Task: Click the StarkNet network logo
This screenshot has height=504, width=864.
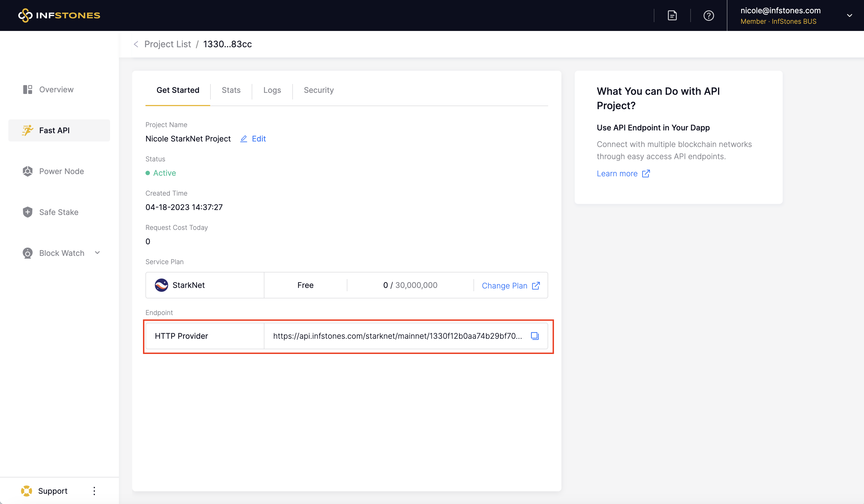Action: (x=161, y=285)
